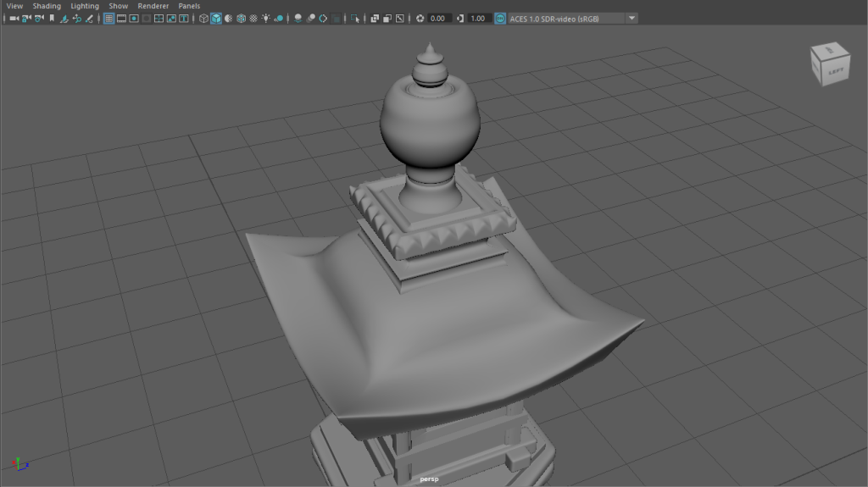
Task: Toggle the color management view transform button
Action: click(x=500, y=18)
